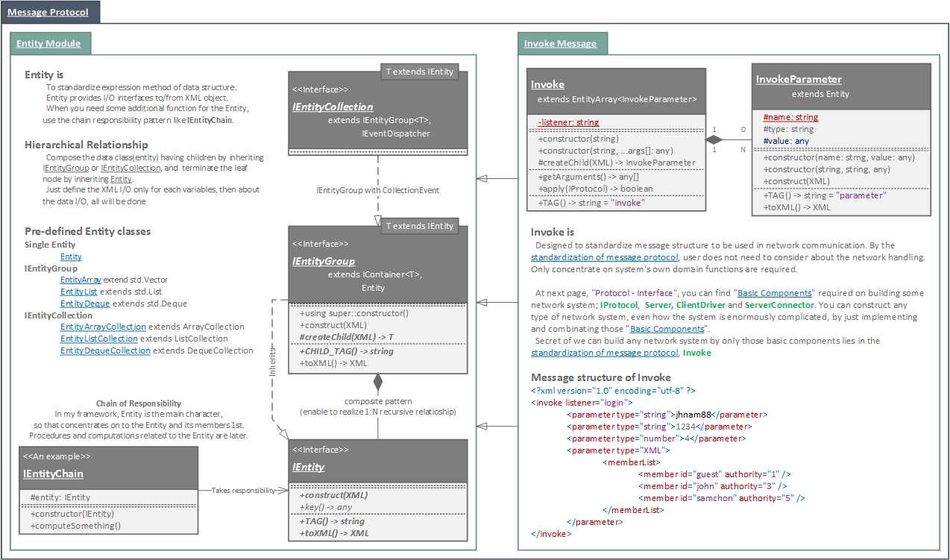
Task: Click the composition diamond above 'composite pattern'
Action: coord(378,383)
